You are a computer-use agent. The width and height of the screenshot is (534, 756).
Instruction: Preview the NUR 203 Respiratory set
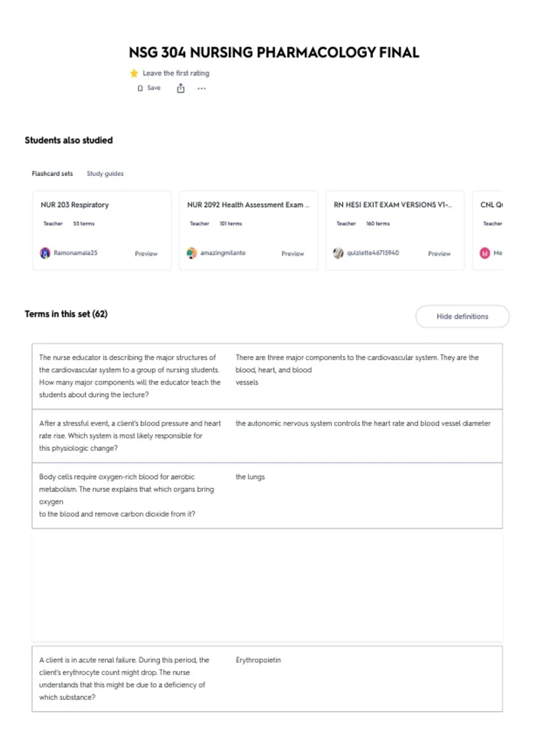pos(146,253)
